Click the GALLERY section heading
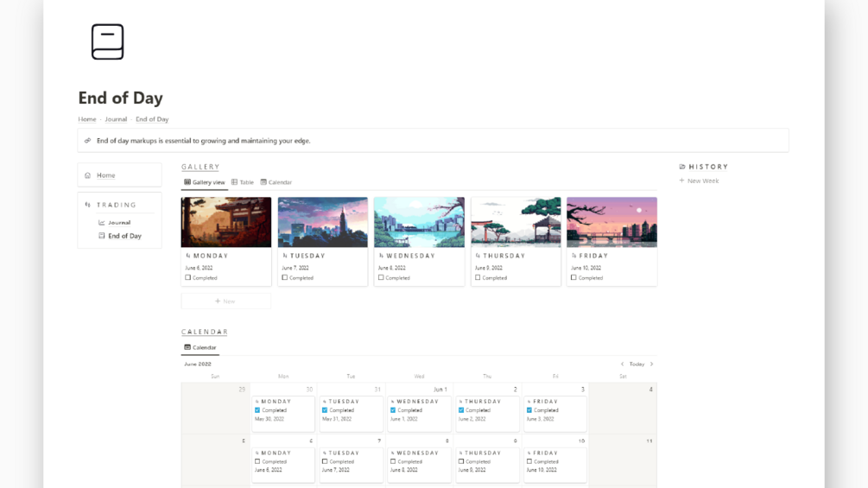This screenshot has width=868, height=488. 200,167
